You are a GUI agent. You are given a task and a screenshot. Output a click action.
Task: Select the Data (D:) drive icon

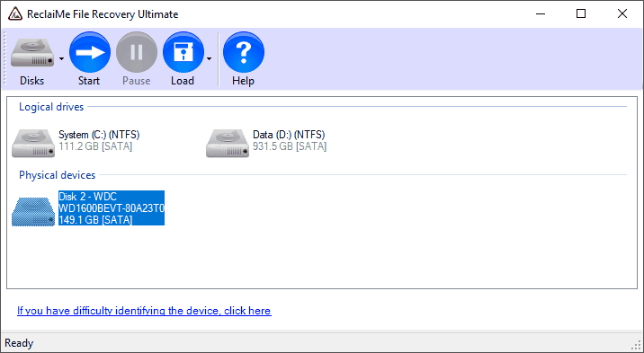(228, 143)
